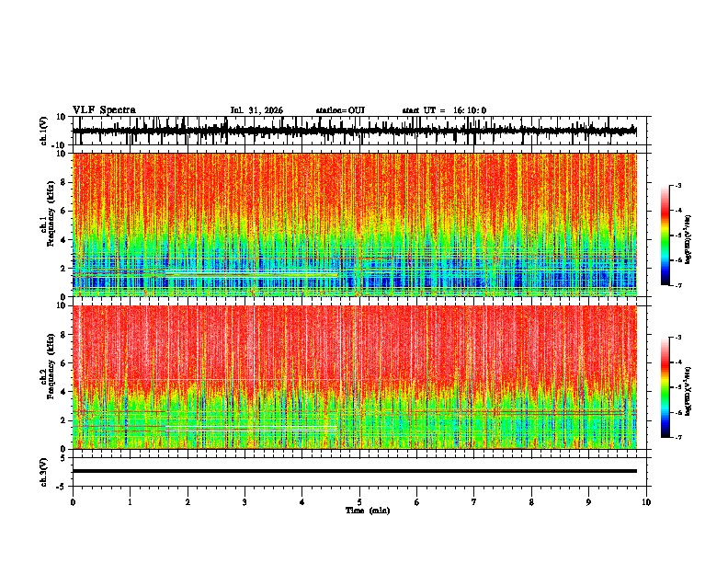Click the "6" kHz tick on ch.1 spectrogram
Screen dimensions: 728x563
click(63, 211)
